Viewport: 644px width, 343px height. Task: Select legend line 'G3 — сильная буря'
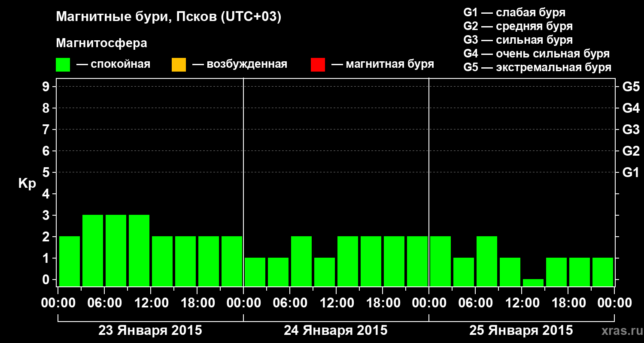pyautogui.click(x=518, y=40)
